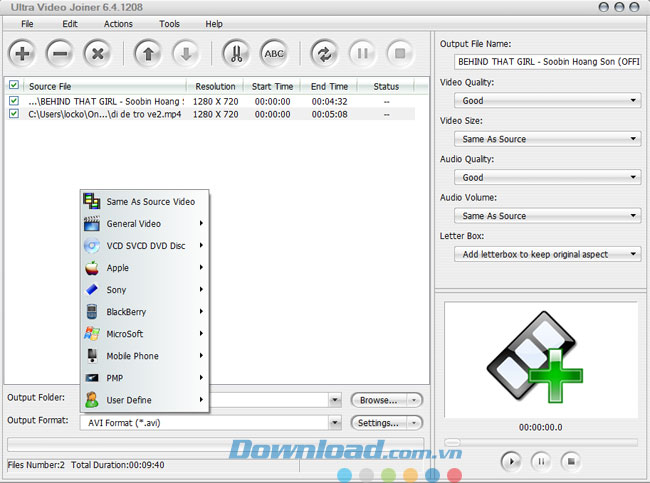Click the Resolution column header
The image size is (650, 483).
pos(215,86)
